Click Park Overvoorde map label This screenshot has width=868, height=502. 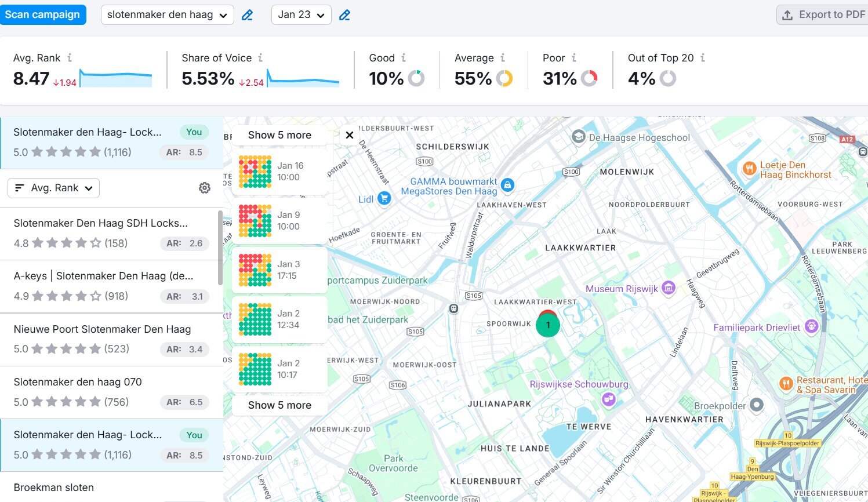(393, 463)
